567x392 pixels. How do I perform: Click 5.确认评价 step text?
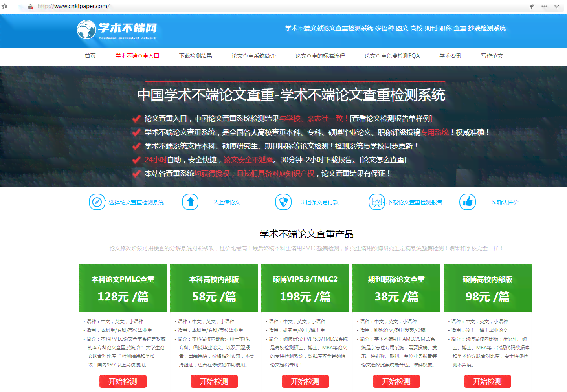[x=505, y=202]
